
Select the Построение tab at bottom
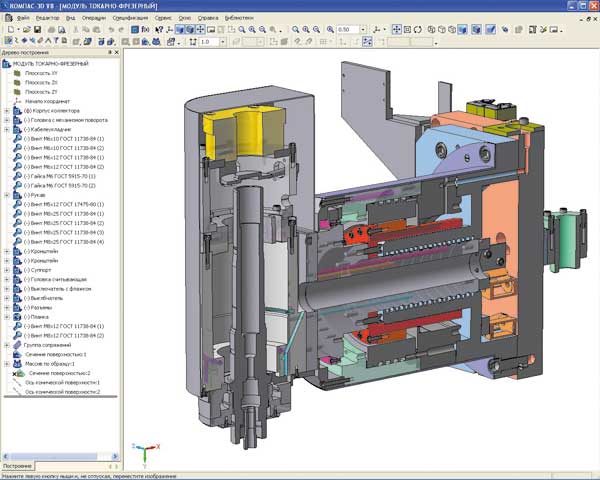coord(17,466)
